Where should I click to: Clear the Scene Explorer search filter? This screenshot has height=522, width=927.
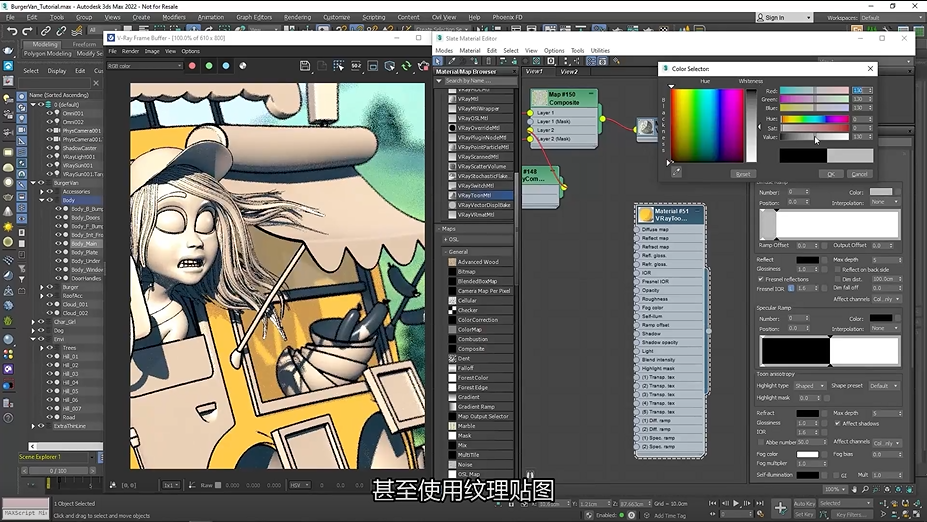tap(96, 83)
